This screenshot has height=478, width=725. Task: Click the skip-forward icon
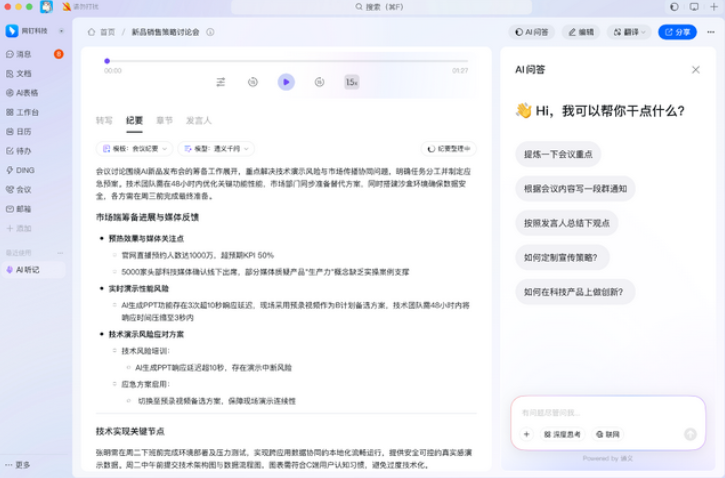tap(319, 82)
